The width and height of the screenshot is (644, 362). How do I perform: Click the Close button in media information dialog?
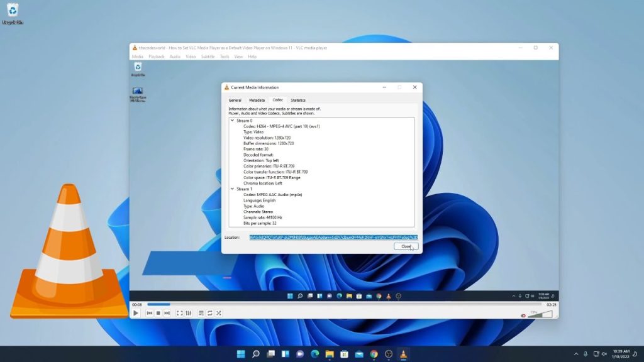[x=406, y=246]
